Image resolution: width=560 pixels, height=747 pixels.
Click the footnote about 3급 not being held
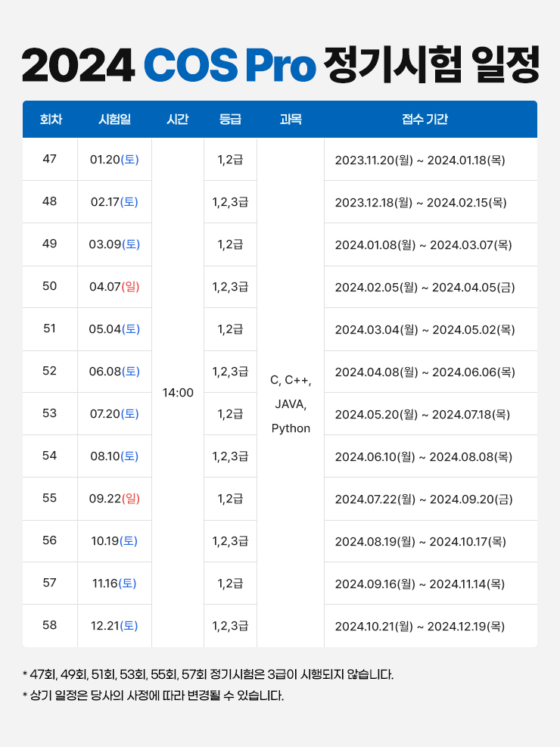(x=208, y=674)
